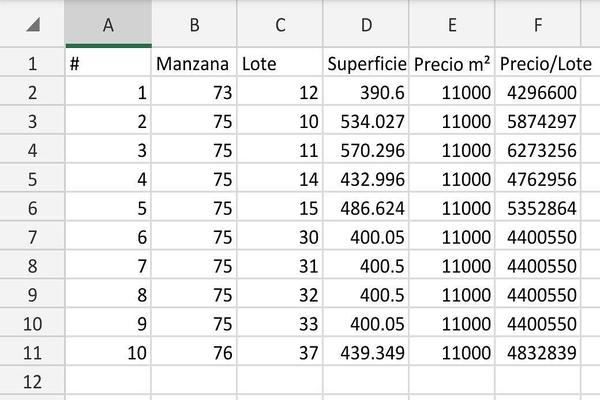Image resolution: width=600 pixels, height=400 pixels.
Task: Select cell A1 containing the # symbol
Action: coord(108,64)
